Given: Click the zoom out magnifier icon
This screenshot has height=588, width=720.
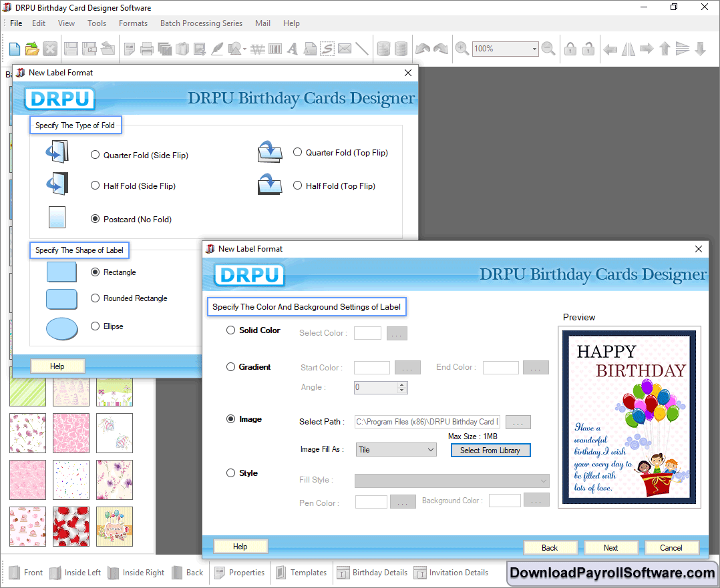Looking at the screenshot, I should tap(548, 49).
